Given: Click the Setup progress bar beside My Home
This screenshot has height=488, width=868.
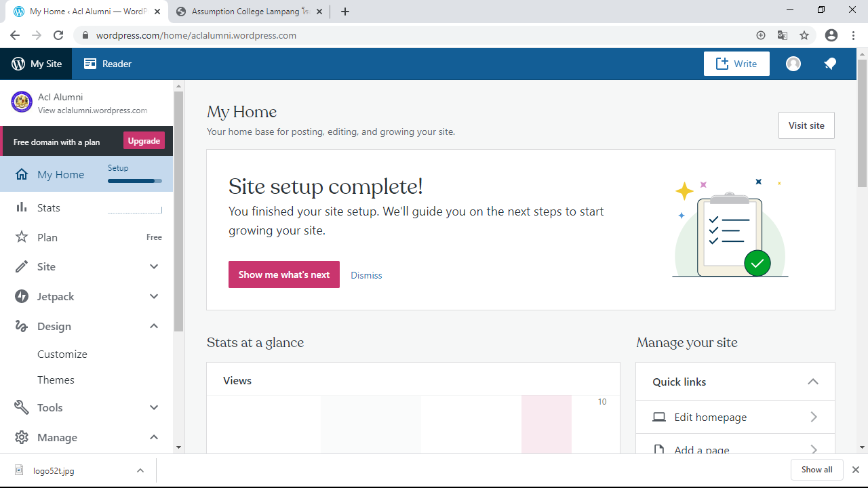Looking at the screenshot, I should tap(134, 181).
